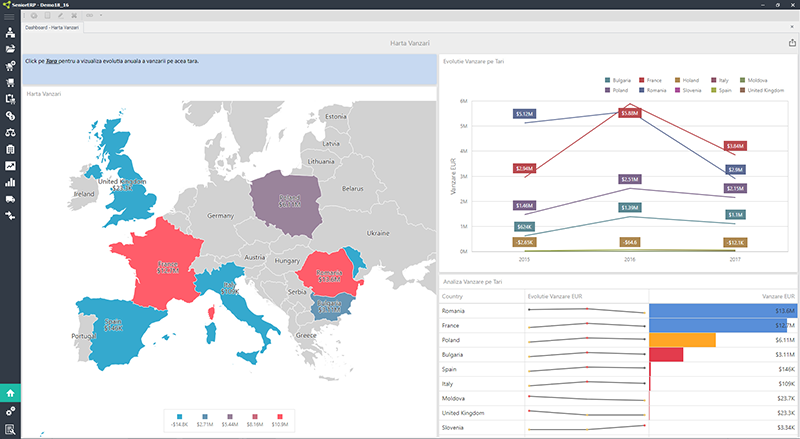Click the -$14.8K map legend swatch
The height and width of the screenshot is (439, 800).
click(x=179, y=417)
